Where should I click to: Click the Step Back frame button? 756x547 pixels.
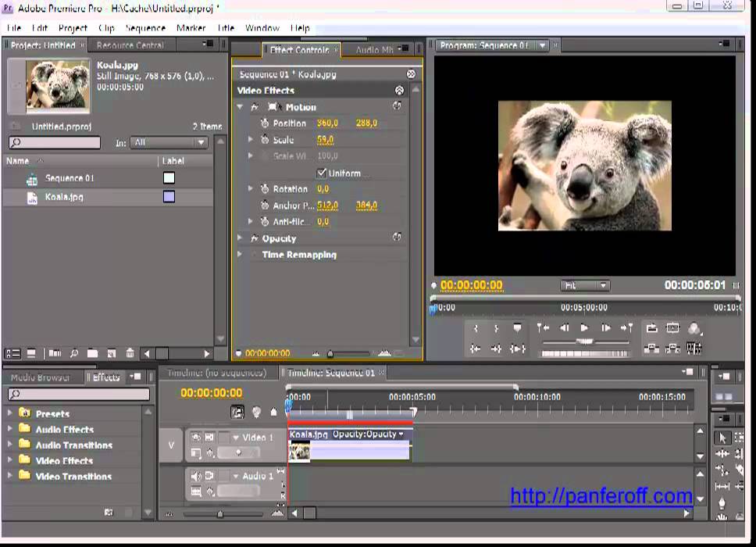tap(564, 328)
